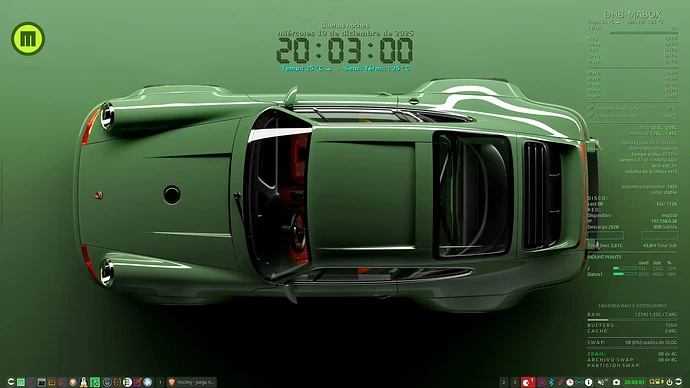The height and width of the screenshot is (388, 690).
Task: Click the round Mabox logo on desktop
Action: pos(28,39)
